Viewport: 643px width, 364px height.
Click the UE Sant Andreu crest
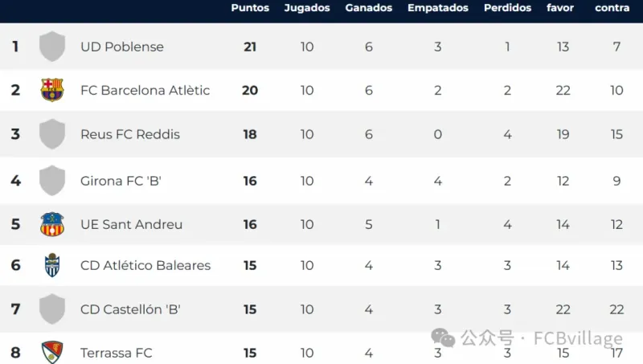[52, 224]
